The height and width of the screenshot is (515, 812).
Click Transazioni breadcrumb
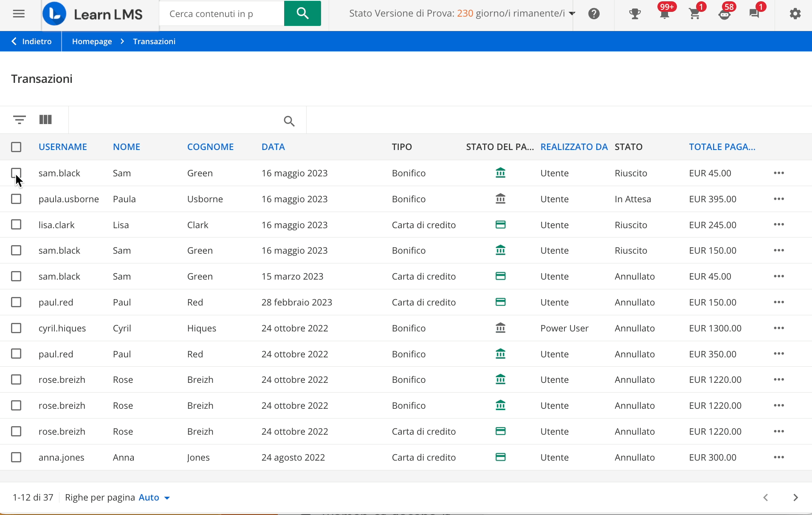click(154, 41)
